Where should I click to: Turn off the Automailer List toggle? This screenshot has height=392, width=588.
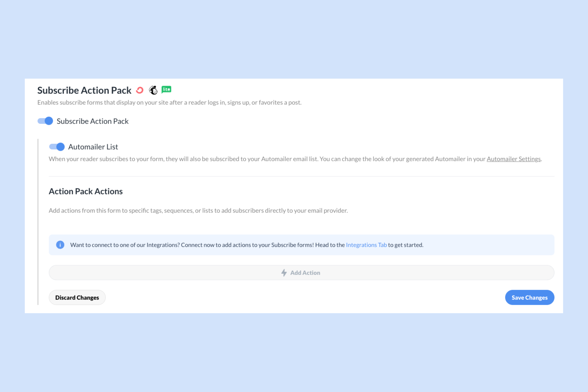(57, 147)
